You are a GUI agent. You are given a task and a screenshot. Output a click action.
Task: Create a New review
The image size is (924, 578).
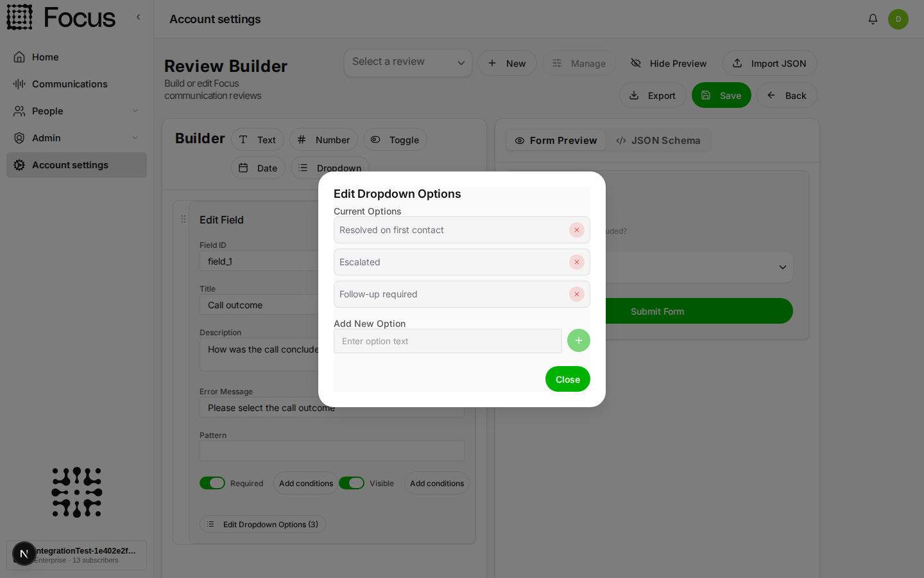(x=507, y=63)
